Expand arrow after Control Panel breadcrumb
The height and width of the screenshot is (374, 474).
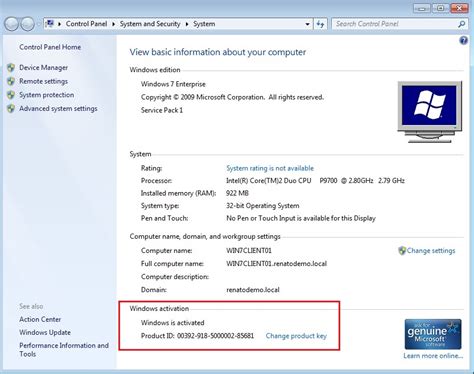coord(113,24)
